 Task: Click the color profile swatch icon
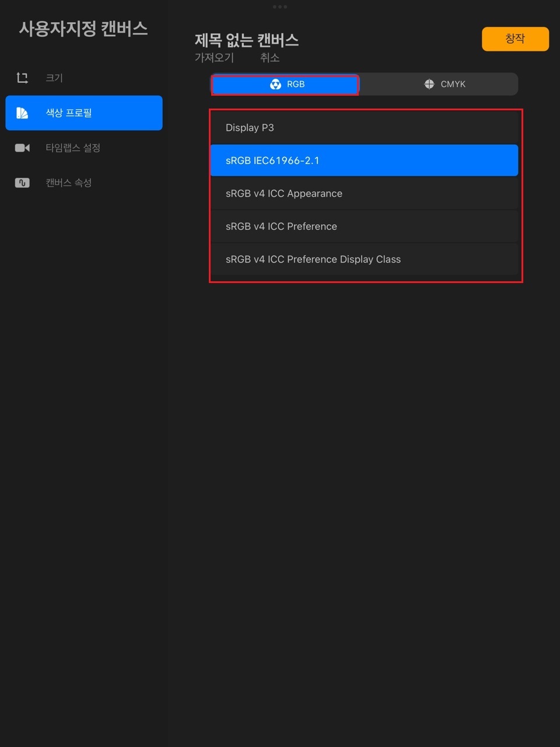pos(22,113)
